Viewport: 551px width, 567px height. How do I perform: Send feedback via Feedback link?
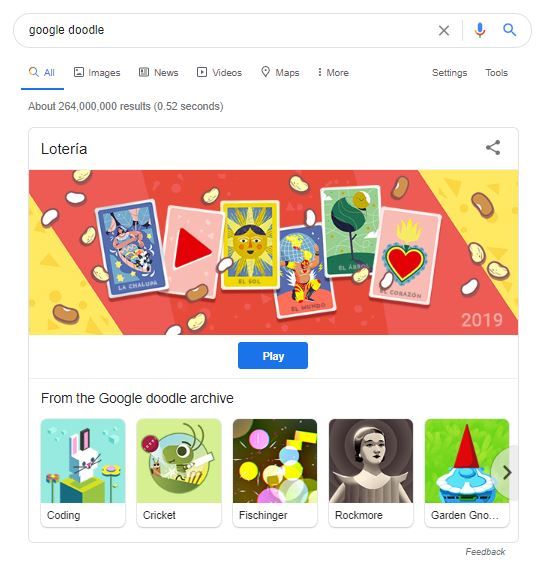(x=485, y=552)
